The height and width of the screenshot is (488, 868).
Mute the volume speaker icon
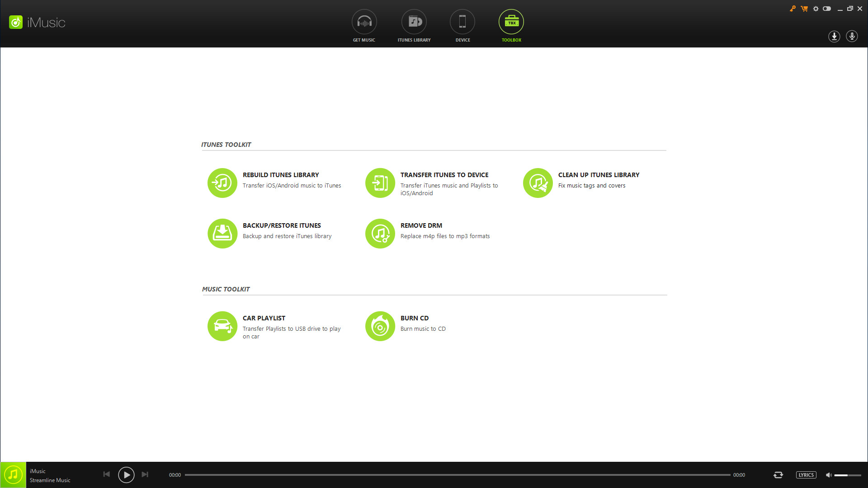tap(829, 475)
